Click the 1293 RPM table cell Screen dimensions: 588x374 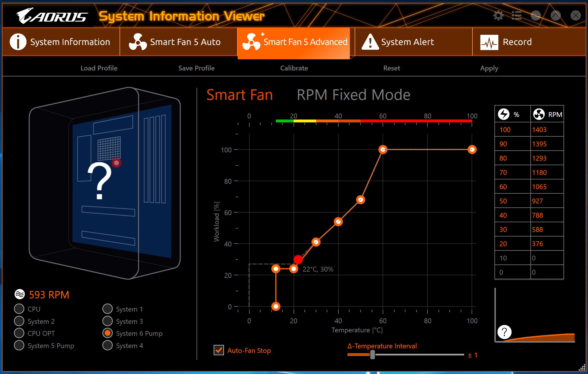[x=547, y=158]
